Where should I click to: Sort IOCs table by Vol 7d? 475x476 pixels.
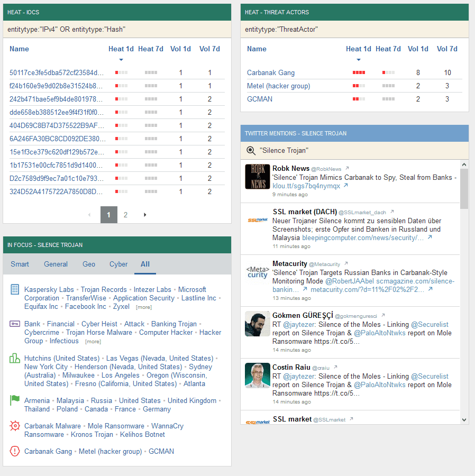click(x=209, y=49)
